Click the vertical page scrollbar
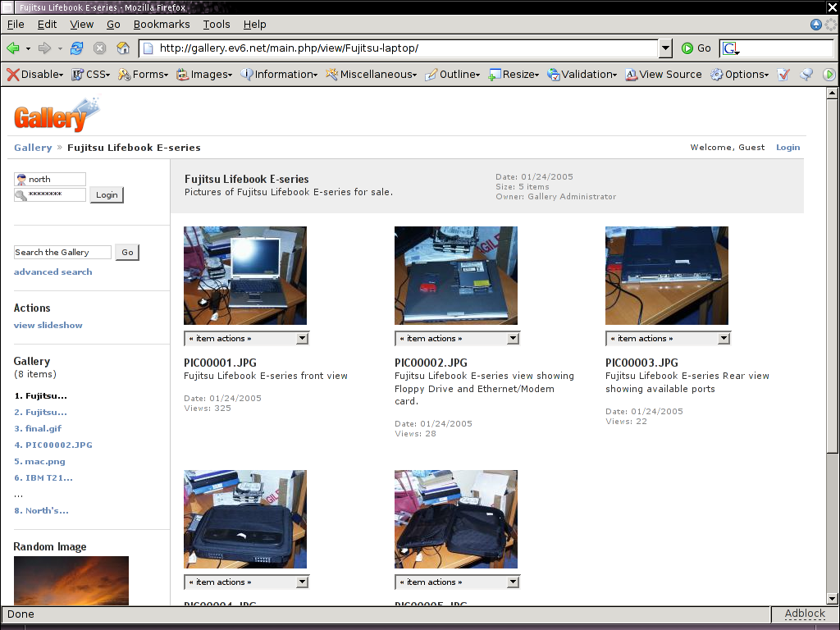The image size is (840, 630). 832,279
